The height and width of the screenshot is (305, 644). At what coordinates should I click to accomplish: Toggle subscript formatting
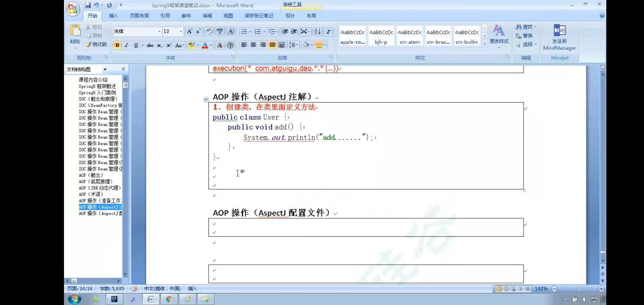[159, 45]
